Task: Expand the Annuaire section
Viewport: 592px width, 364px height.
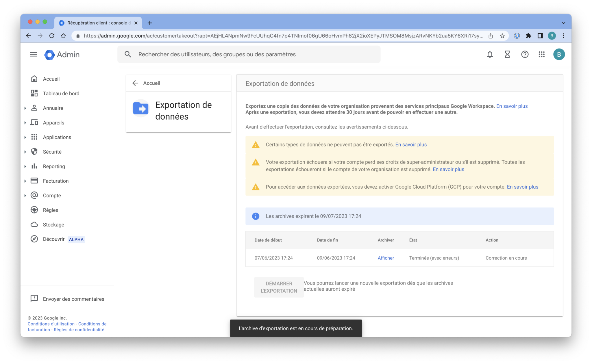Action: coord(25,108)
